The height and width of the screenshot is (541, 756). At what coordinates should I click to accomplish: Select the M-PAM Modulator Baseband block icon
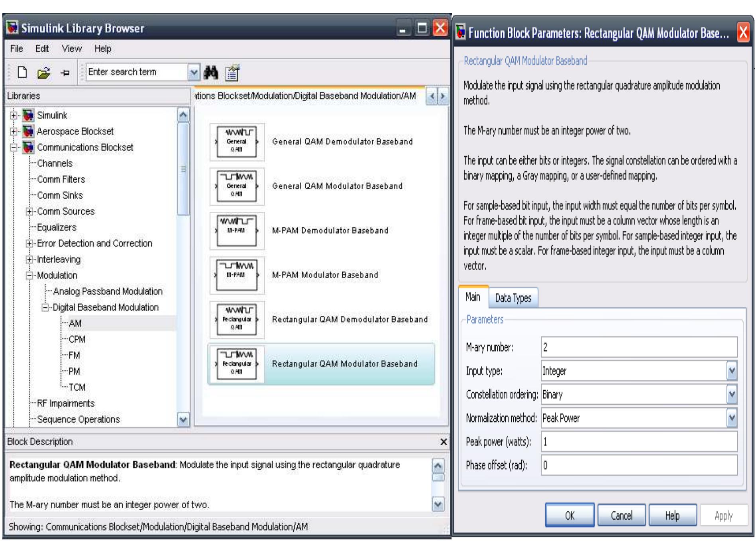(x=237, y=275)
